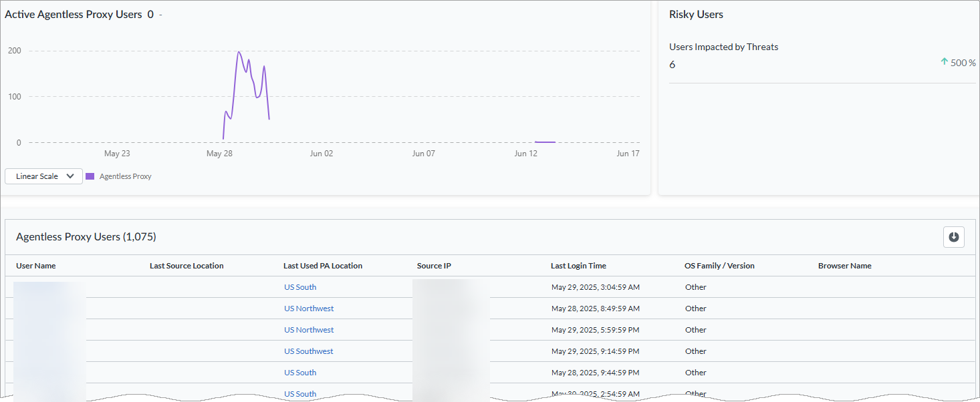Image resolution: width=980 pixels, height=402 pixels.
Task: Click the purple Agentless Proxy legend swatch
Action: pos(90,177)
